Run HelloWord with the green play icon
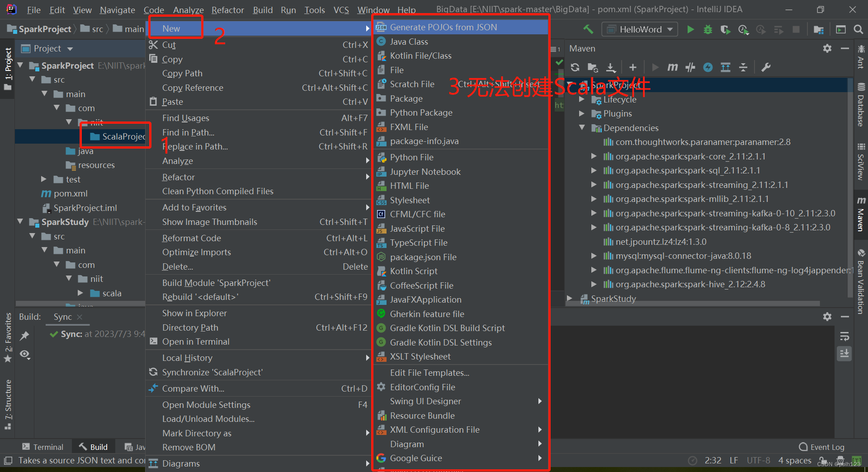 [690, 29]
